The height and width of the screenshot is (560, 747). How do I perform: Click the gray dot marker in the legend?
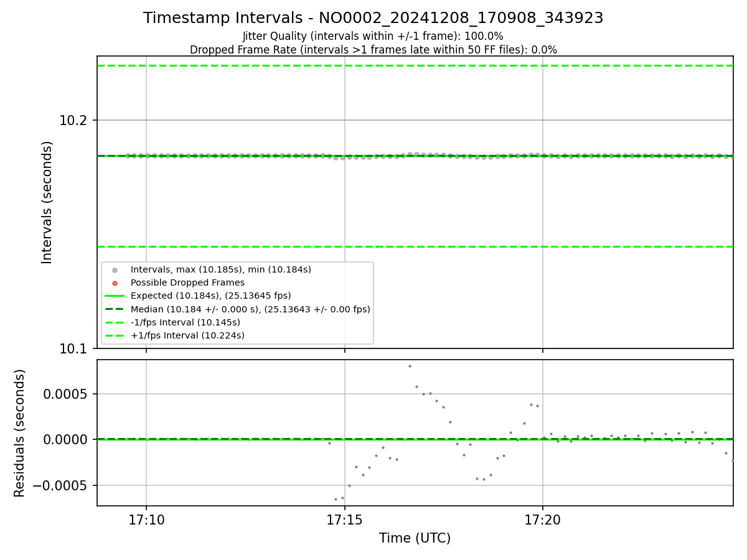point(115,270)
